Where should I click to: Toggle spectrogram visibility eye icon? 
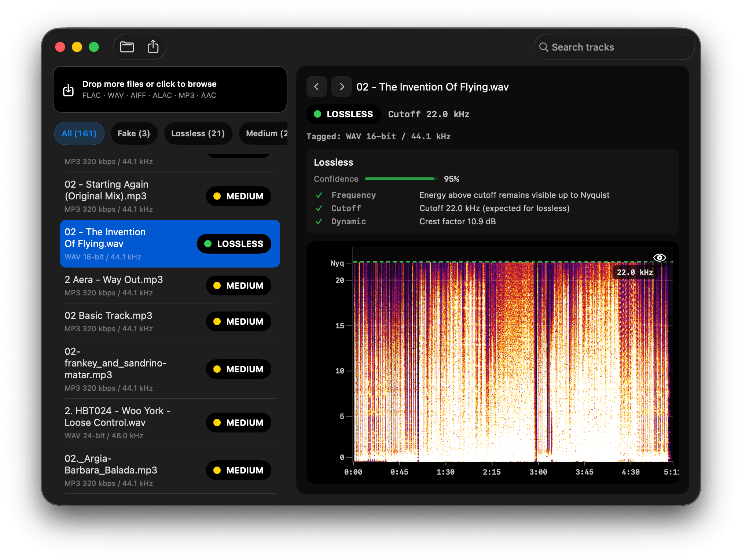pyautogui.click(x=660, y=258)
